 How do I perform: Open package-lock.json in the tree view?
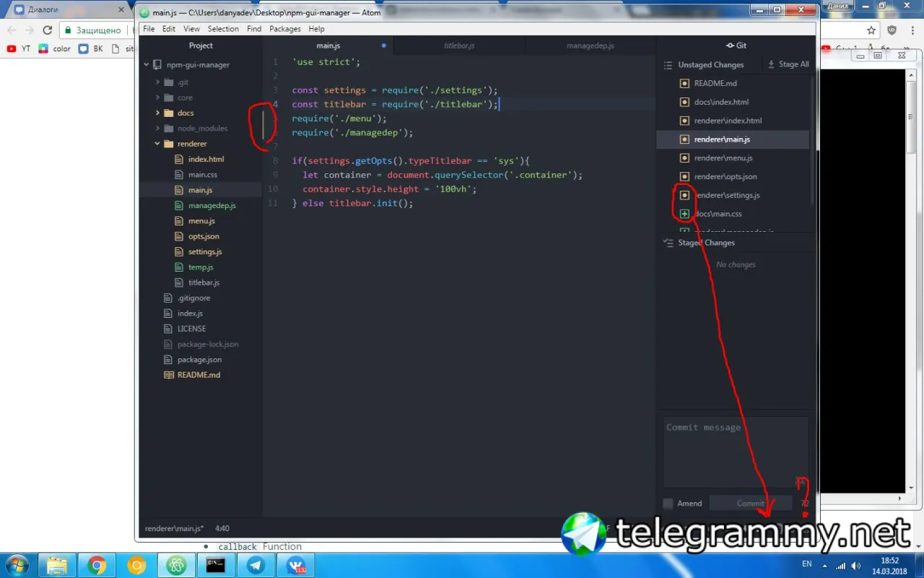pos(208,345)
